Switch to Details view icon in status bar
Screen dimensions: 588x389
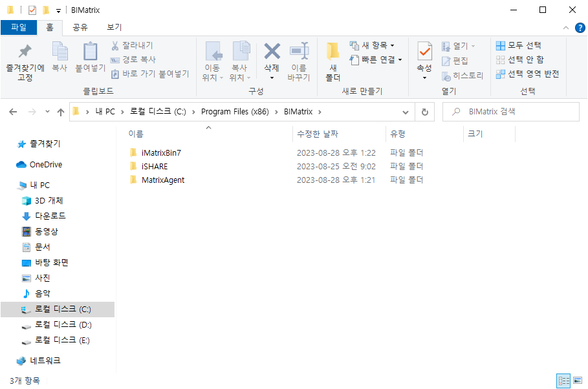pyautogui.click(x=563, y=381)
